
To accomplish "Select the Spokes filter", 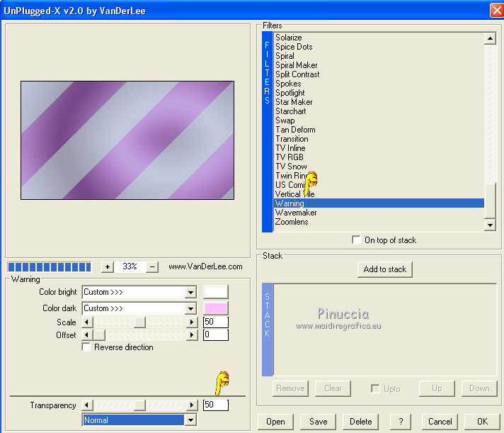I will [x=288, y=84].
